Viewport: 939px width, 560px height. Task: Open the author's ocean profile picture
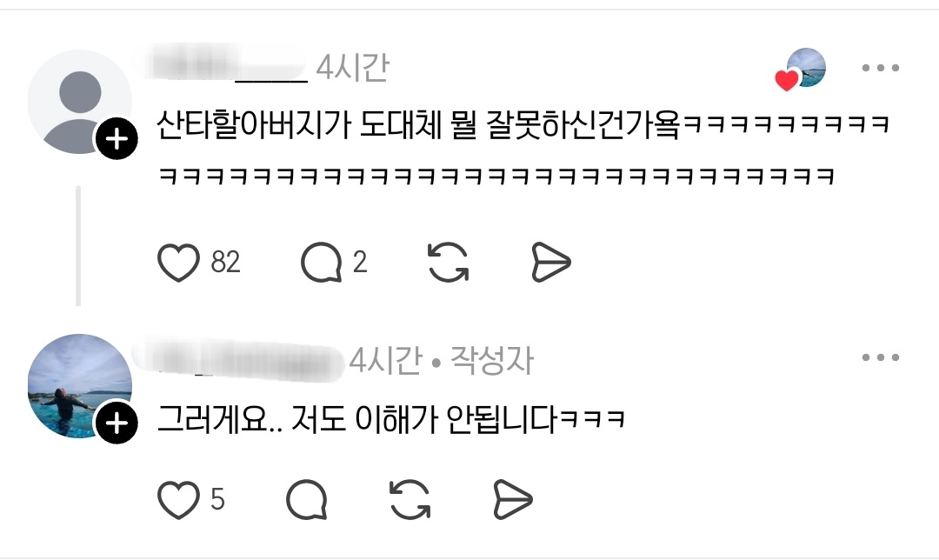79,386
